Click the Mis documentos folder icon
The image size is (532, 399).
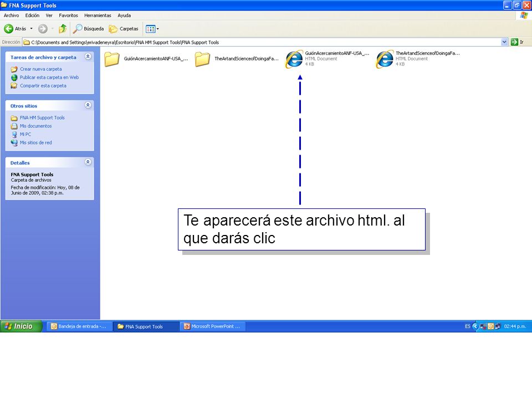coord(14,126)
